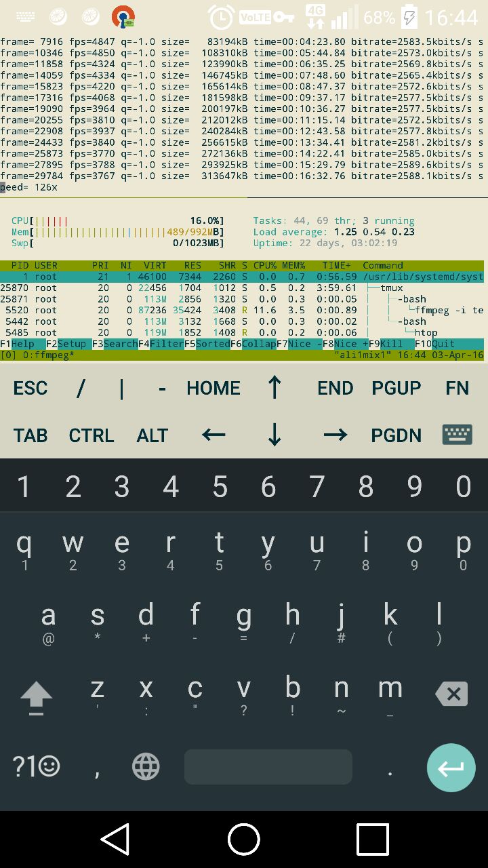Tap the left arrow extra key
The image size is (488, 868).
coord(213,435)
